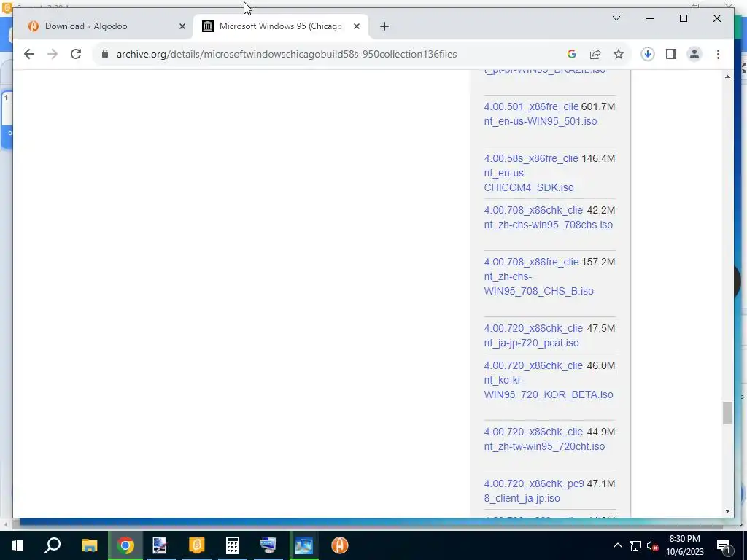The width and height of the screenshot is (747, 560).
Task: Show hidden system tray icons
Action: point(617,545)
